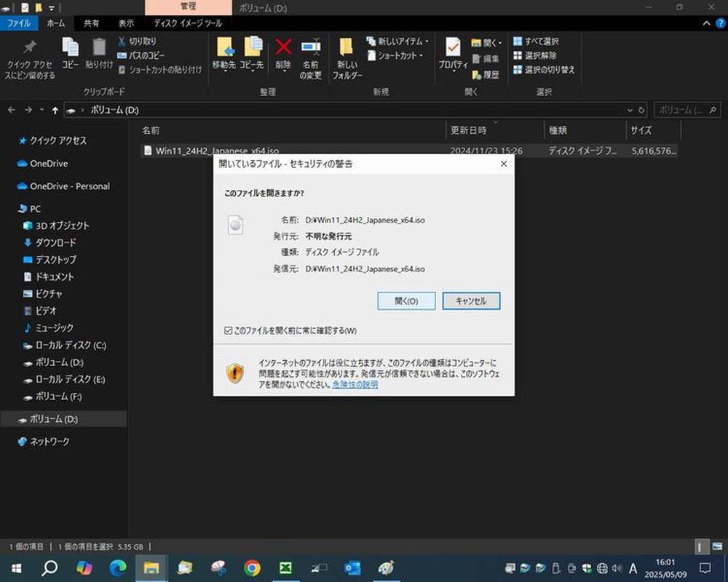
Task: Click the Paste (貼り付け) ribbon icon
Action: (99, 47)
